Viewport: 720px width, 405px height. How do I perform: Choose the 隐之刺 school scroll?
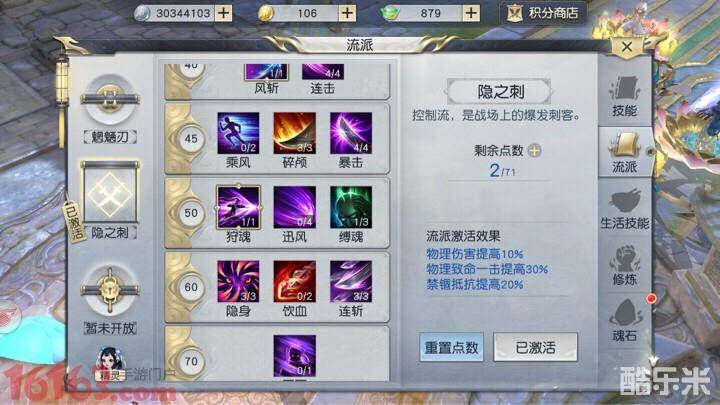pyautogui.click(x=110, y=199)
